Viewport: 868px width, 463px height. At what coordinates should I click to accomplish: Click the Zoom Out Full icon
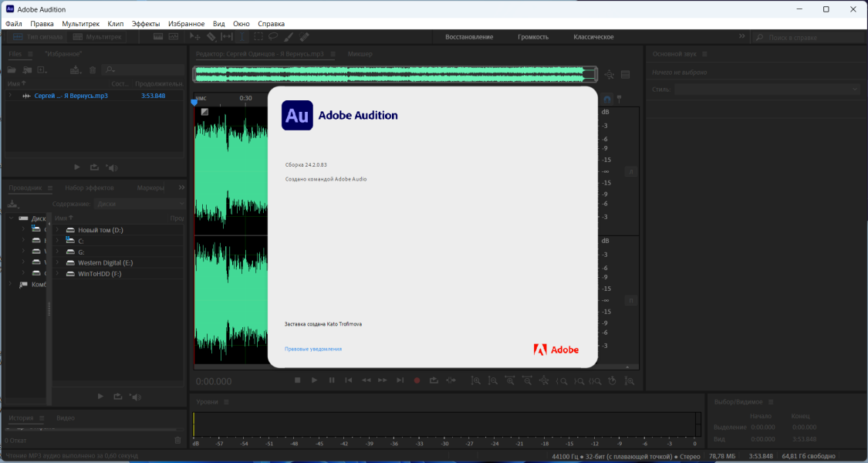click(x=544, y=380)
